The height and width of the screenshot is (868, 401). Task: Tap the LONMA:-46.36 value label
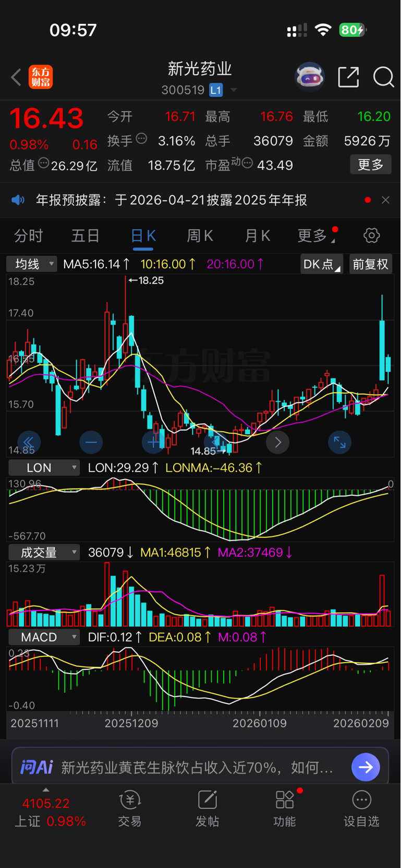tap(214, 468)
